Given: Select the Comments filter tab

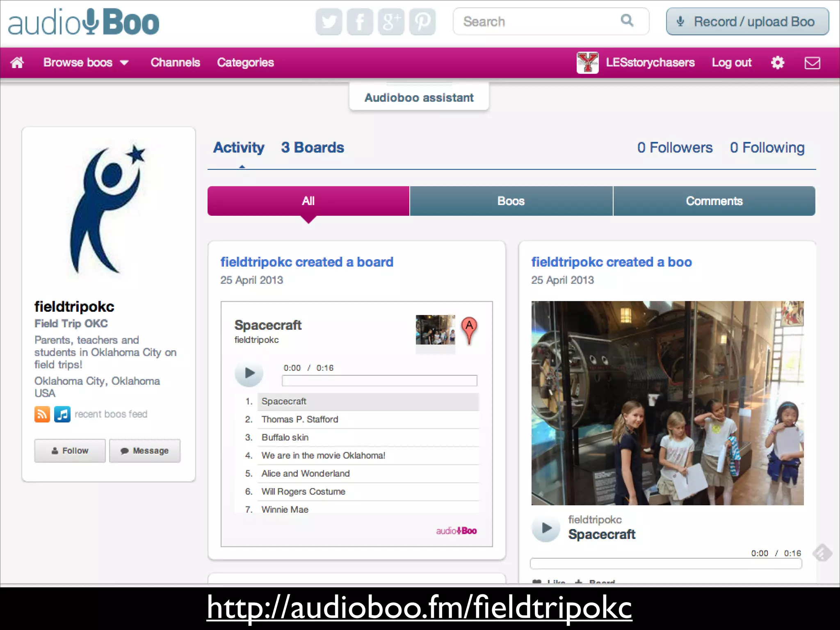Looking at the screenshot, I should [714, 201].
